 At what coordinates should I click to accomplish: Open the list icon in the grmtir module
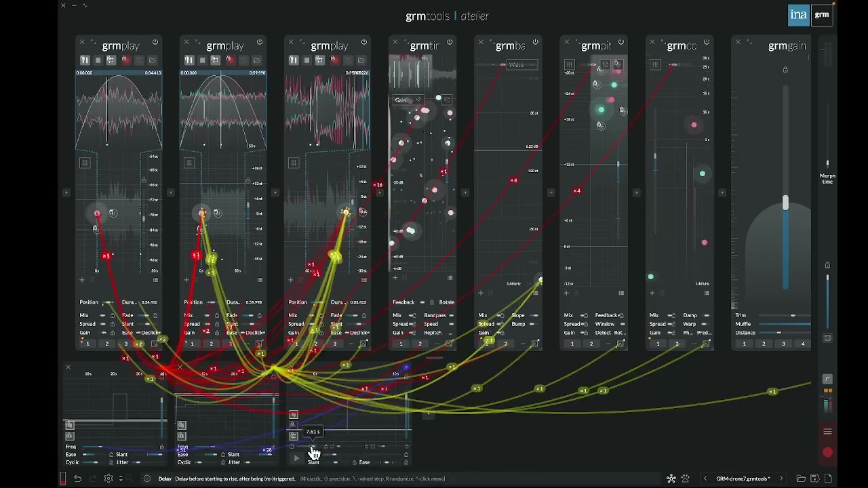[x=450, y=277]
